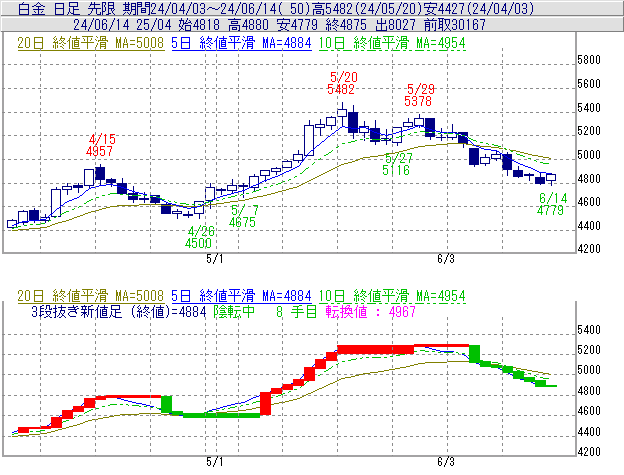This screenshot has width=624, height=475.
Task: Click the 4800 axis label on lower chart
Action: pyautogui.click(x=589, y=391)
